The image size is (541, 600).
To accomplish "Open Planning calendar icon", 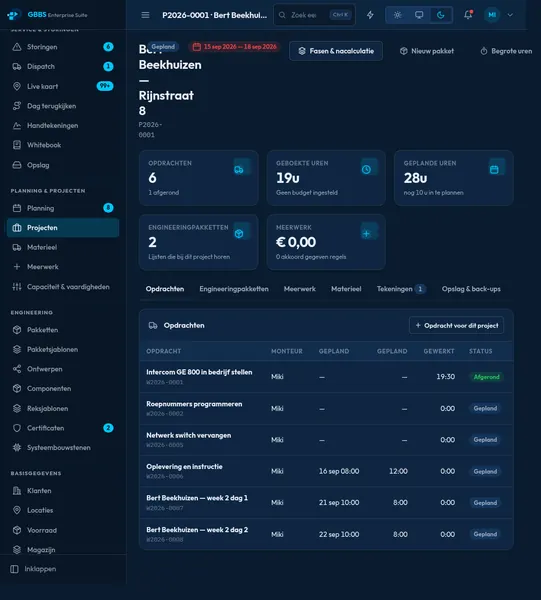I will tap(17, 208).
